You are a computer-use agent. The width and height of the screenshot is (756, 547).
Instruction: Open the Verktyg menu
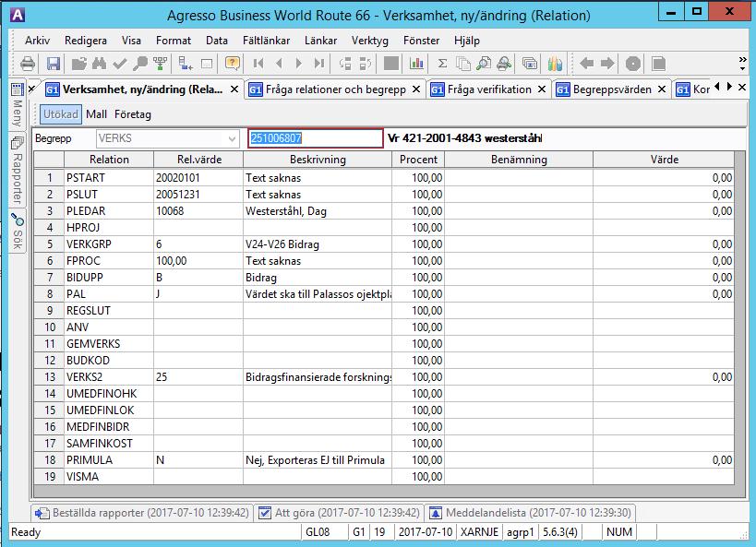coord(370,41)
